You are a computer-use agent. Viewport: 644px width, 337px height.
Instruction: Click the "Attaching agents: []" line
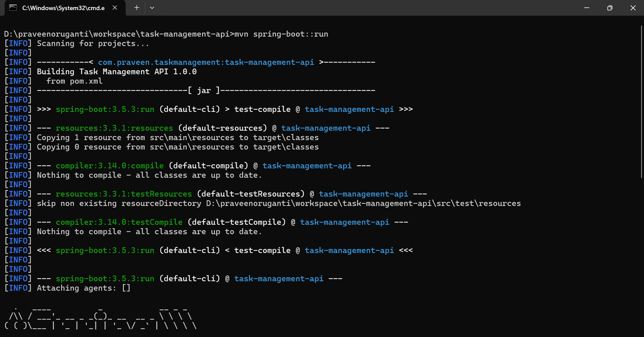tap(84, 288)
